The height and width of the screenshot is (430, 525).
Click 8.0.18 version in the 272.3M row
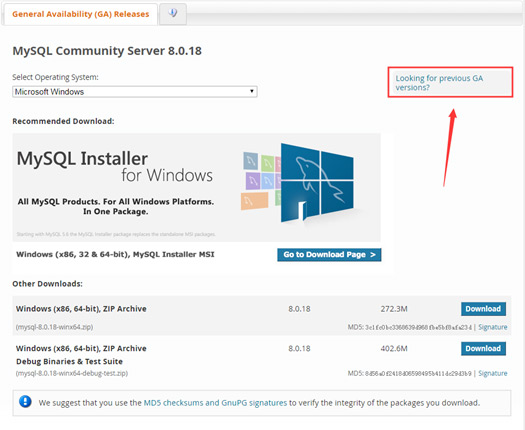click(299, 309)
